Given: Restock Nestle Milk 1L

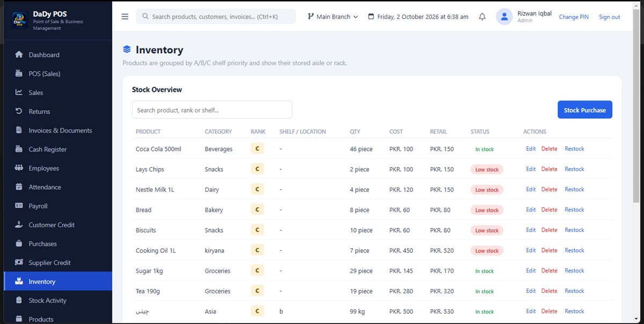Looking at the screenshot, I should tap(574, 189).
